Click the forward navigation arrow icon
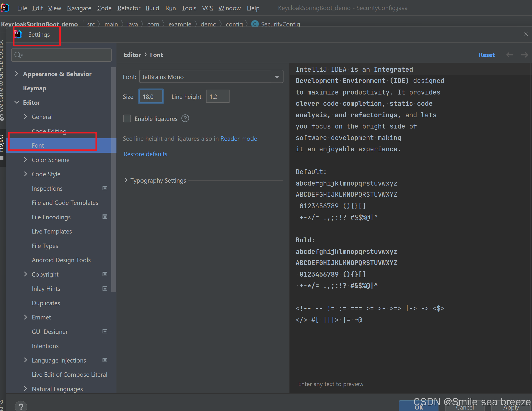Viewport: 532px width, 411px height. [x=524, y=55]
